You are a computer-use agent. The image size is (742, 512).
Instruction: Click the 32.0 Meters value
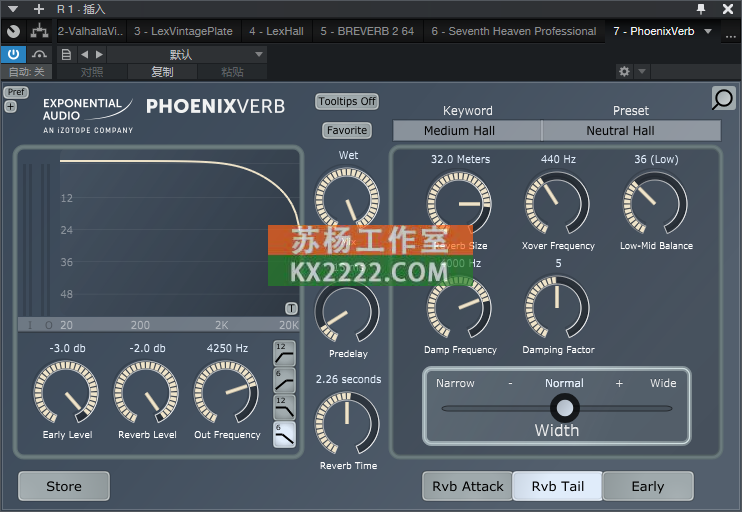coord(460,159)
